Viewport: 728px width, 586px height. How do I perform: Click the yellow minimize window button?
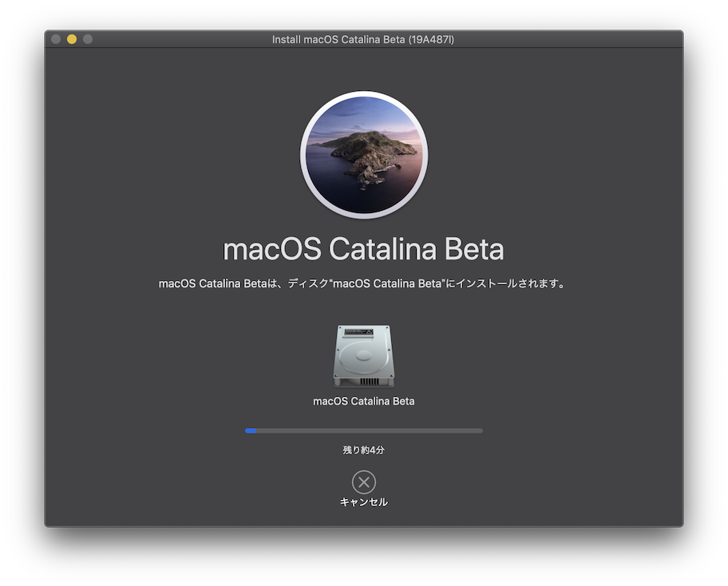(72, 39)
